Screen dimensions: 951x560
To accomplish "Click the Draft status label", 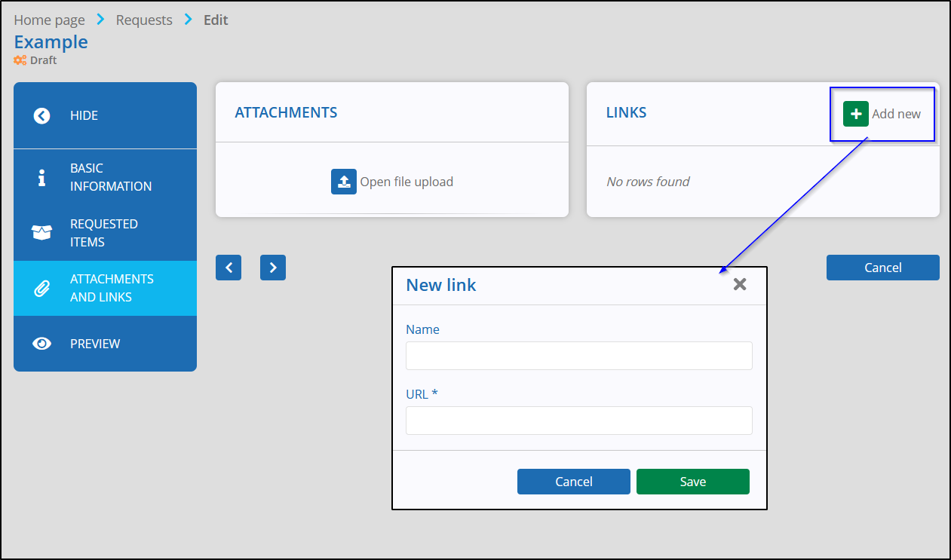I will point(43,60).
